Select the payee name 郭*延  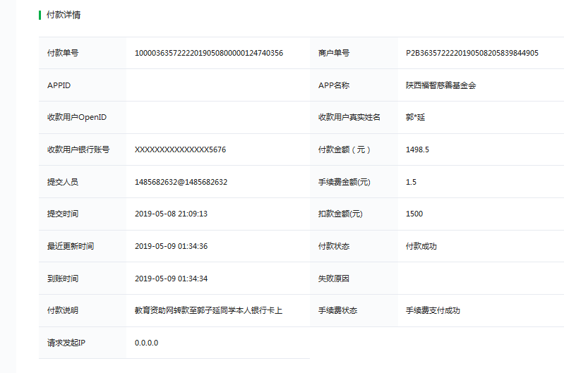[415, 117]
